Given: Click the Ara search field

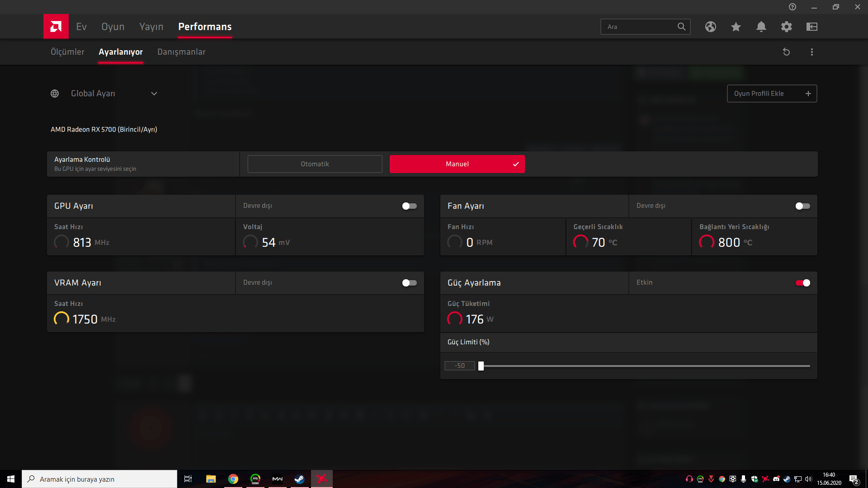Looking at the screenshot, I should 640,27.
